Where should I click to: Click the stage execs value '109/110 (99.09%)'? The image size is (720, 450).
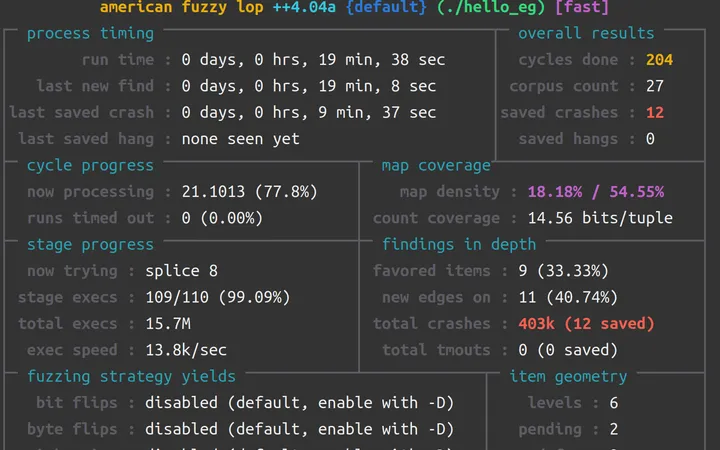[218, 297]
